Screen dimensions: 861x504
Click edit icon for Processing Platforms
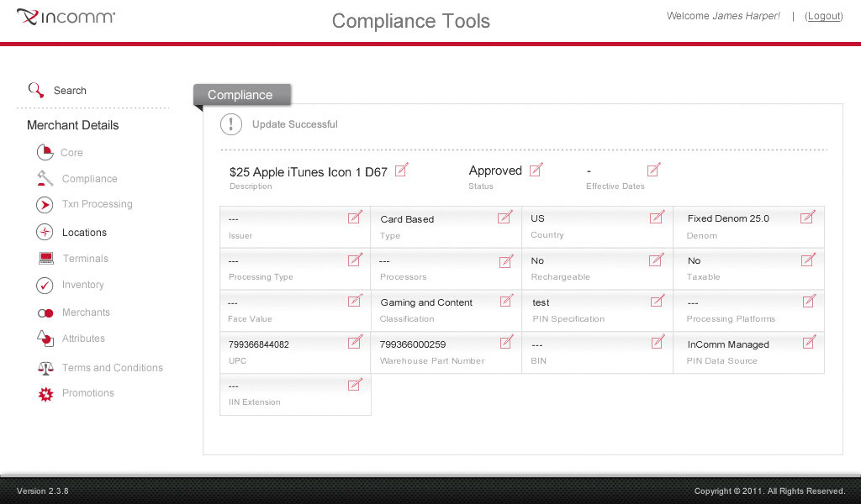point(810,301)
